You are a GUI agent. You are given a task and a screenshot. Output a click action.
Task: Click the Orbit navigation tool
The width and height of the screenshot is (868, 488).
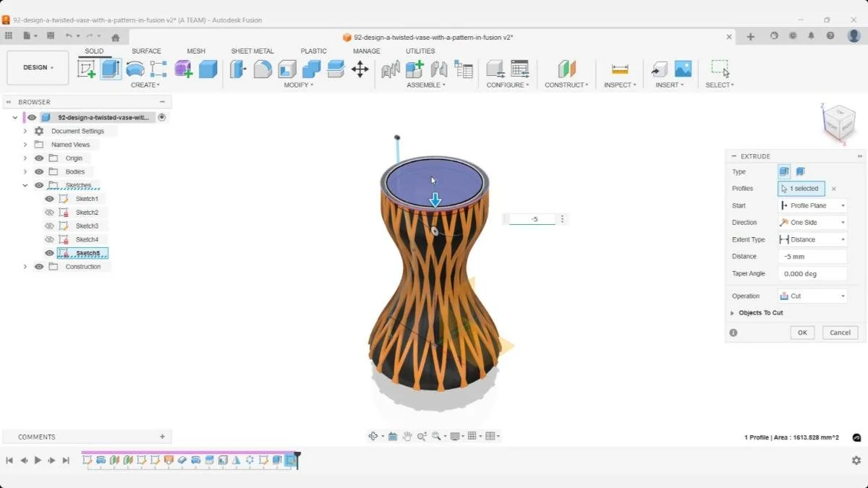coord(373,436)
